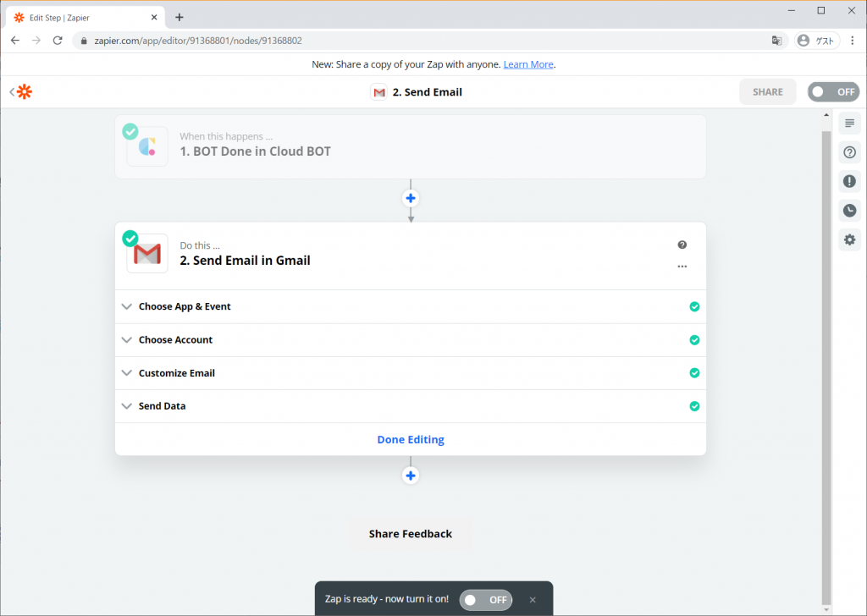Toggle the OFF switch in 'Zap is ready' banner
Screen dimensions: 867x616
pyautogui.click(x=485, y=599)
